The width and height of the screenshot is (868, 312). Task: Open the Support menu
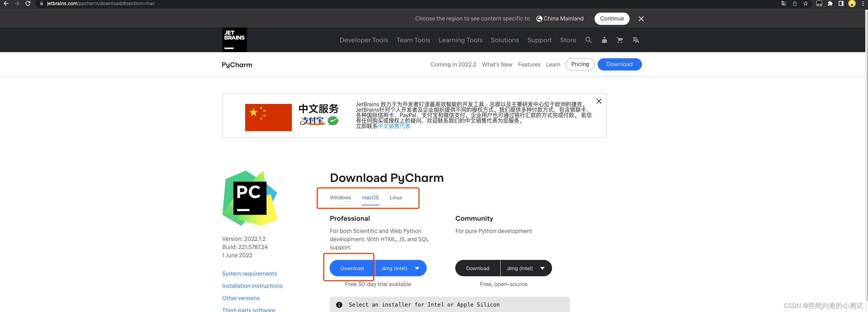pyautogui.click(x=539, y=40)
